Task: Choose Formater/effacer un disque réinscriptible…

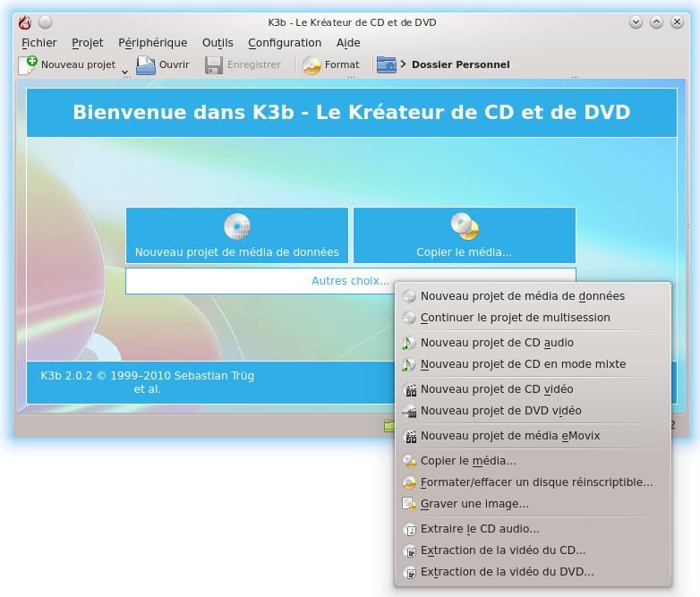Action: point(536,482)
